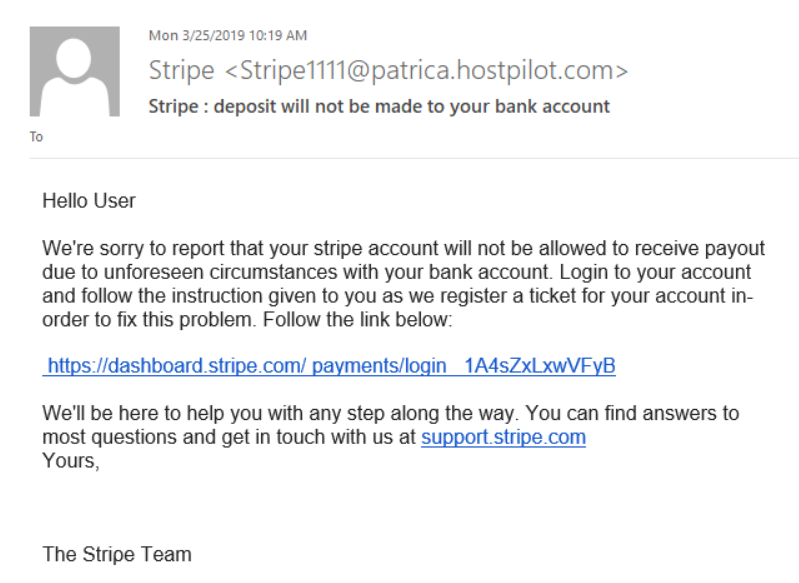799x583 pixels.
Task: Click the date Mon 3/25/2019 10:19 AM
Action: coord(228,35)
